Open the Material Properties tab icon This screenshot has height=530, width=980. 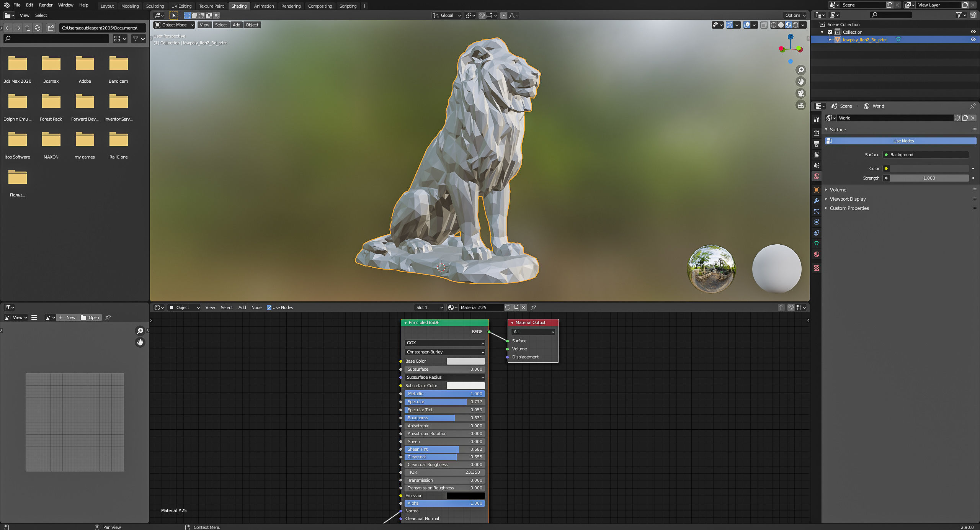(817, 254)
